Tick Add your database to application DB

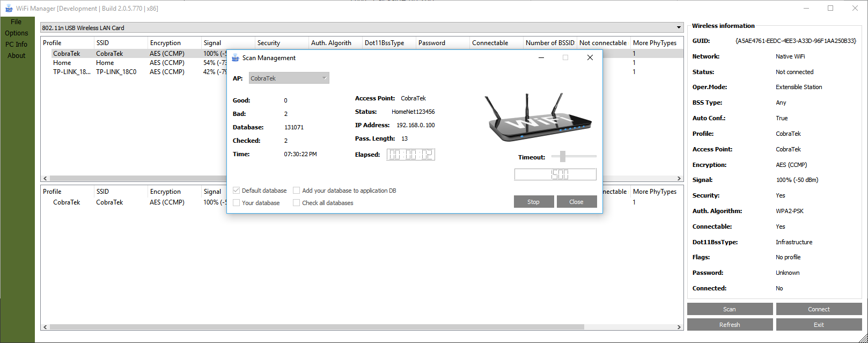(x=297, y=191)
